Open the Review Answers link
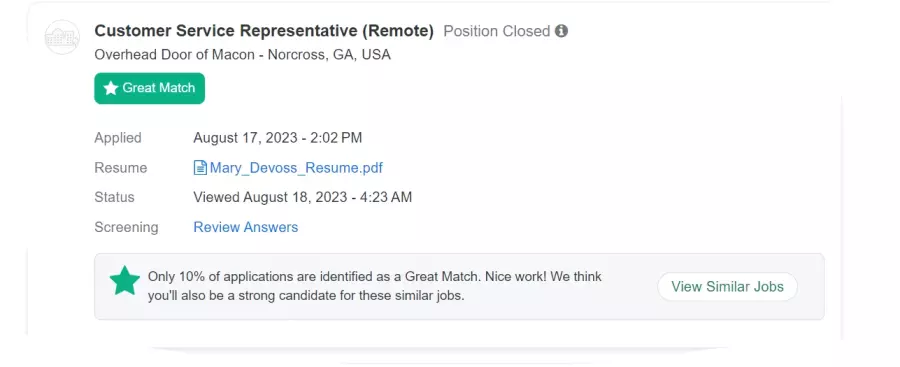The height and width of the screenshot is (367, 900). (x=246, y=227)
